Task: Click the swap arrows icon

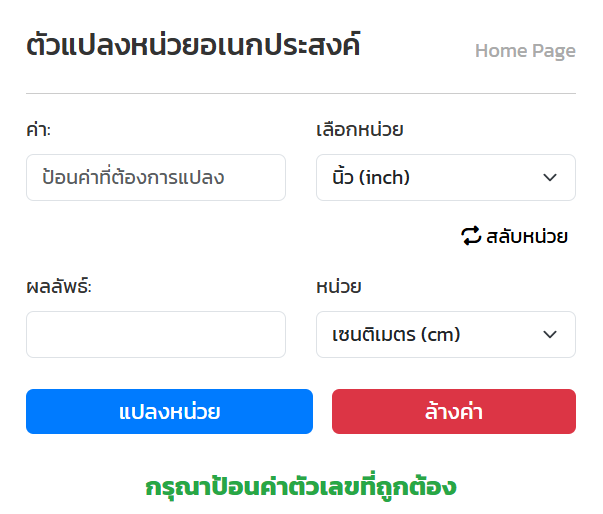Action: tap(471, 235)
